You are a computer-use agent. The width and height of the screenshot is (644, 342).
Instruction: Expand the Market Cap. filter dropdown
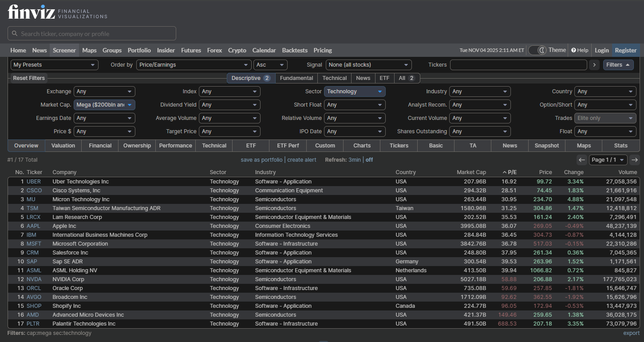point(104,105)
